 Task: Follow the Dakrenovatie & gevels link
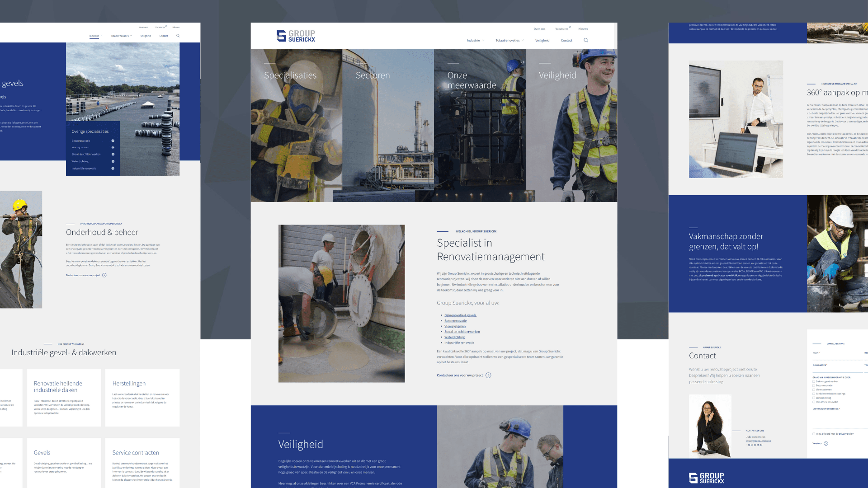pos(460,315)
